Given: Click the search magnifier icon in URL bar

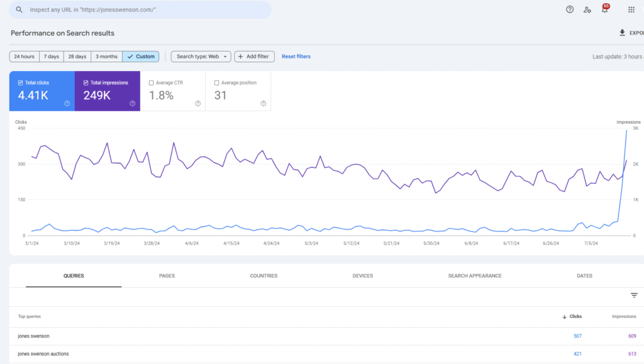Looking at the screenshot, I should (19, 10).
